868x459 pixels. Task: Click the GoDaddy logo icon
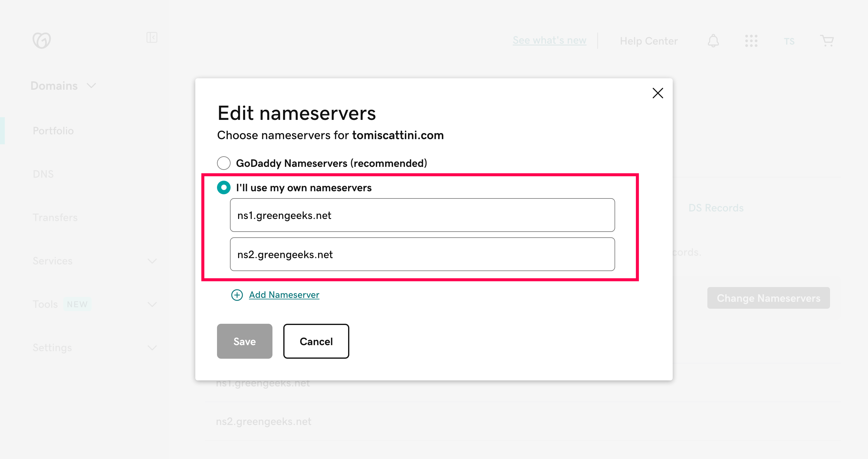[42, 40]
